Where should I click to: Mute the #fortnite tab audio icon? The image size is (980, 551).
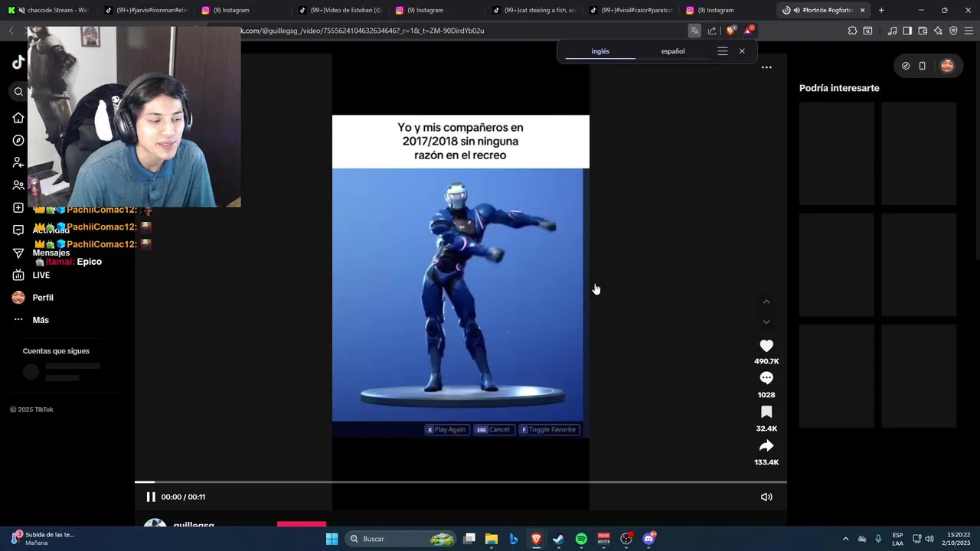(797, 10)
